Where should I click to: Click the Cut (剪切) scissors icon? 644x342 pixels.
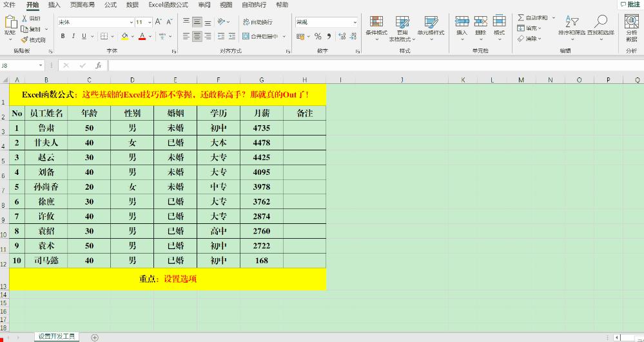click(24, 19)
